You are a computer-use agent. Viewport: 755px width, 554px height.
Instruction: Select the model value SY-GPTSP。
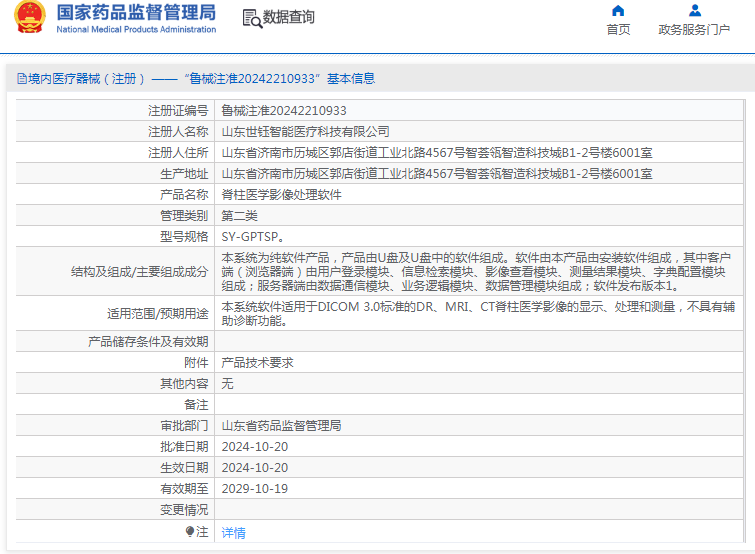(253, 237)
